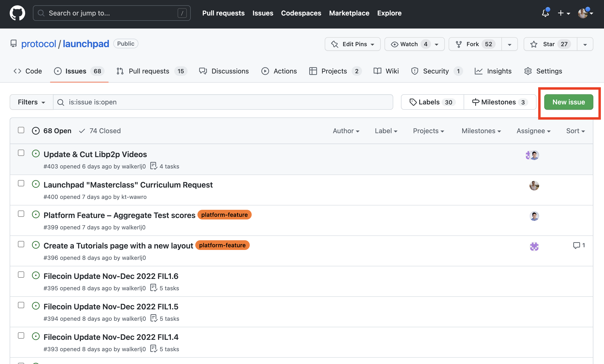Open the Wiki tab

[386, 71]
